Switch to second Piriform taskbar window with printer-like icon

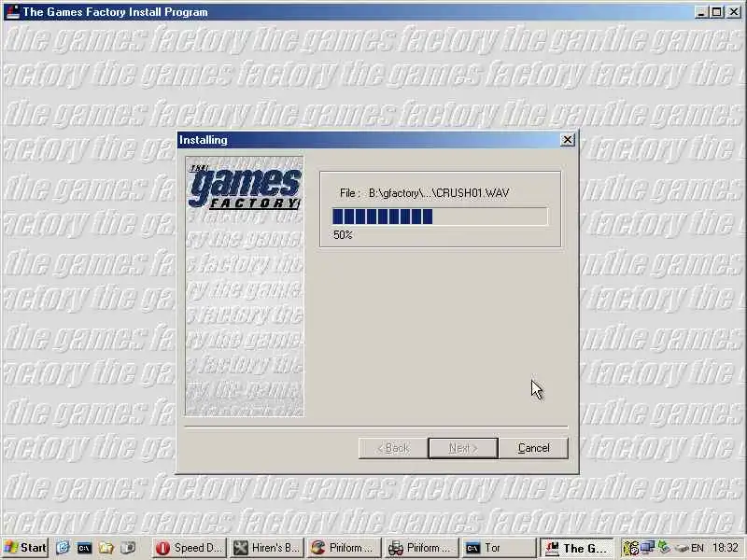[x=422, y=548]
